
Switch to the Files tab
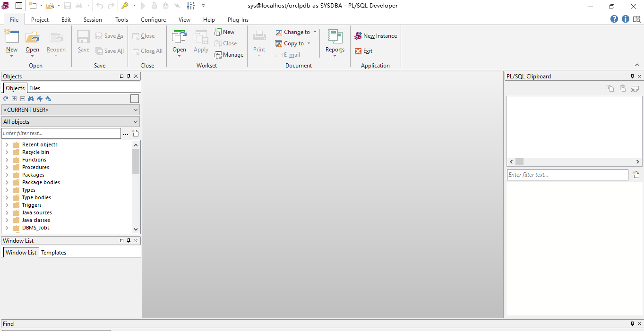(34, 88)
